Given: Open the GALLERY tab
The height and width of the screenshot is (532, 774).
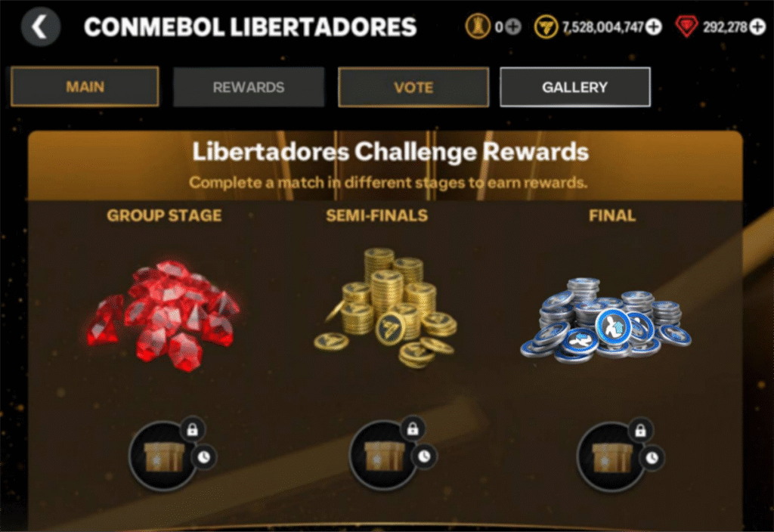Looking at the screenshot, I should (x=575, y=88).
